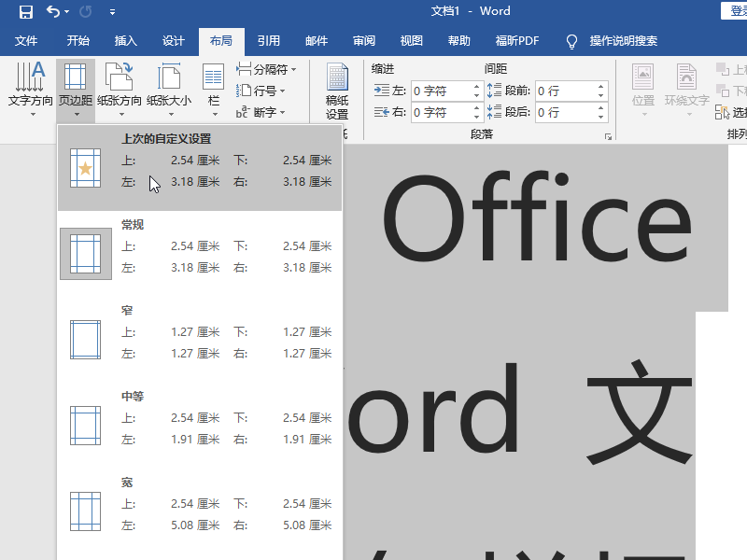Screen dimensions: 747x560
Task: Switch to the 邮件 ribbon tab
Action: [x=317, y=41]
